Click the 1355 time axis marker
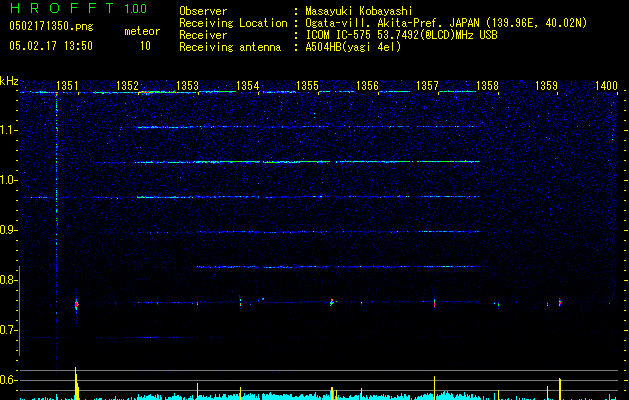This screenshot has width=629, height=400. tap(307, 85)
